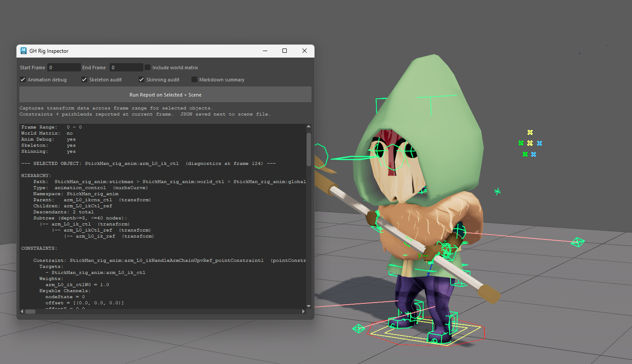Click the Maya icon in GH Rig Inspector title bar
This screenshot has width=632, height=364.
tap(23, 51)
